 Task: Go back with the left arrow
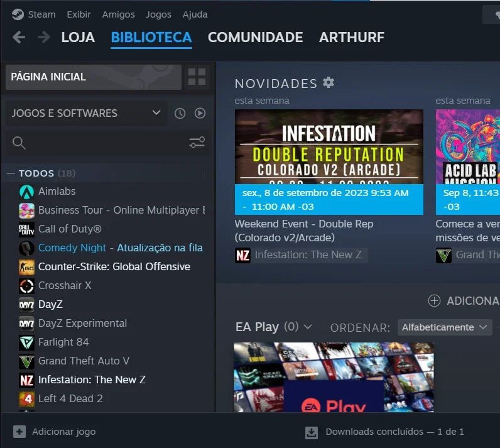pos(19,37)
